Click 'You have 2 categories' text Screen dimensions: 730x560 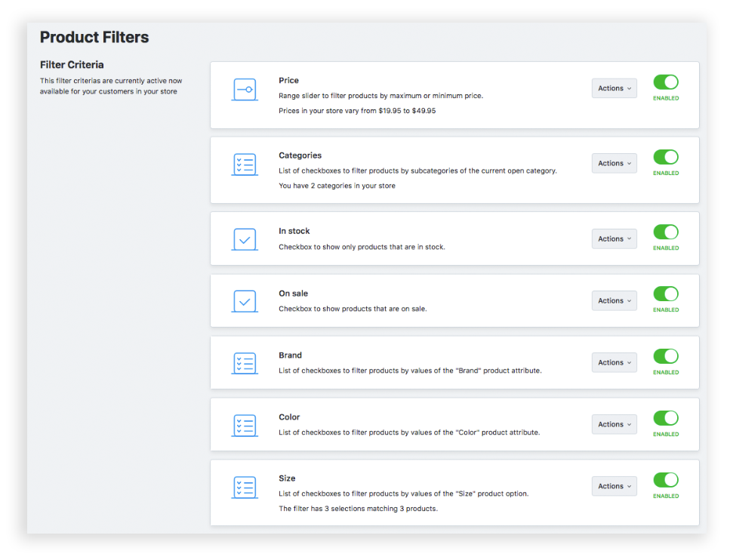[x=337, y=186]
